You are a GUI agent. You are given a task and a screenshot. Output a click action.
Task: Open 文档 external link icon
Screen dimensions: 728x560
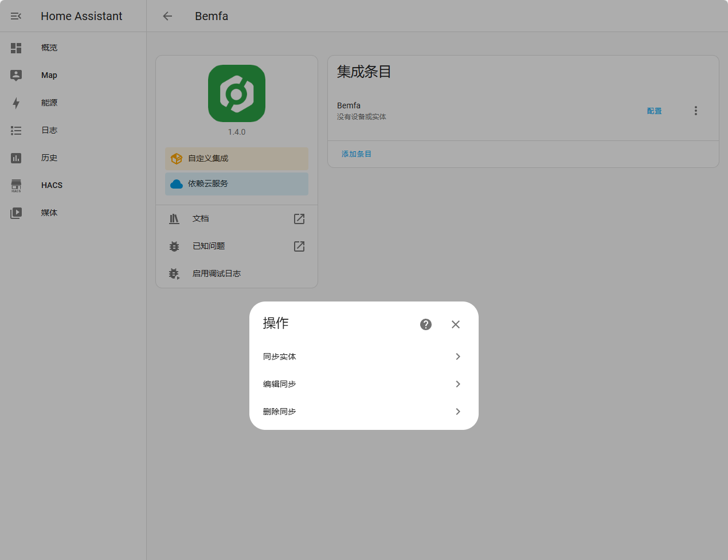click(299, 219)
